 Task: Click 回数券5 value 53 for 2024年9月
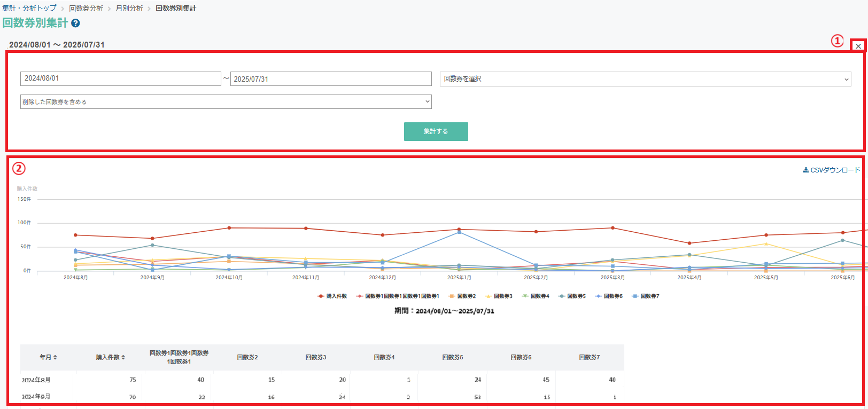pyautogui.click(x=477, y=397)
